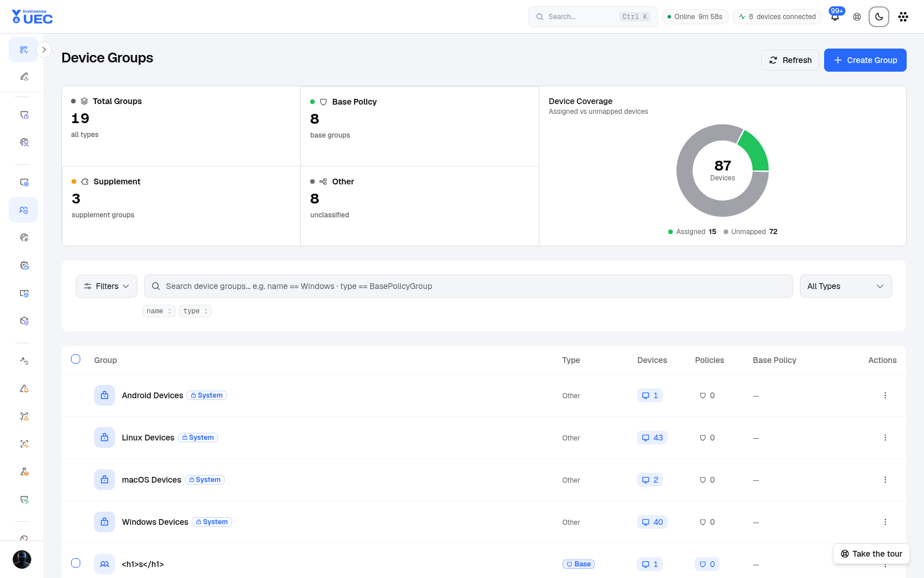The width and height of the screenshot is (924, 578).
Task: Click the sidebar download/install icon
Action: point(24,76)
